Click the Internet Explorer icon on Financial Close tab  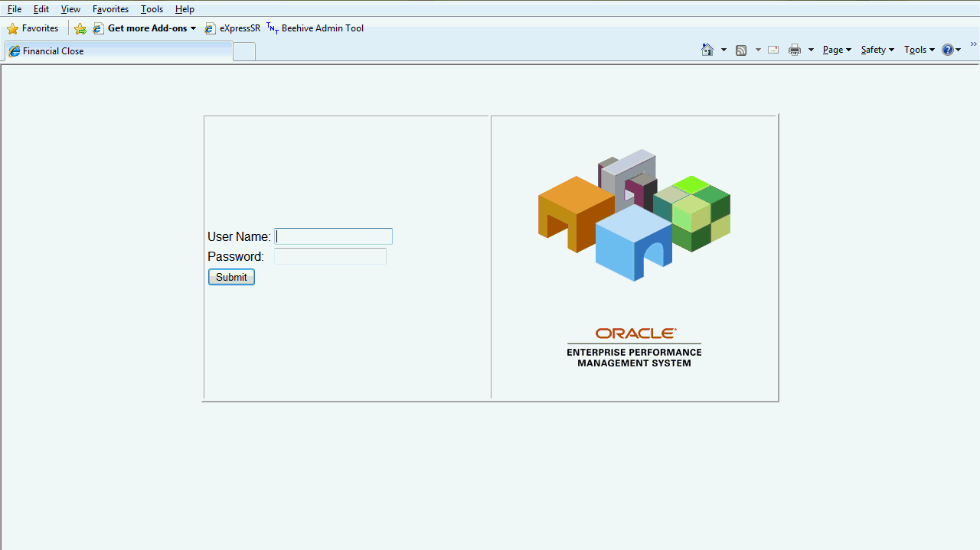coord(15,51)
